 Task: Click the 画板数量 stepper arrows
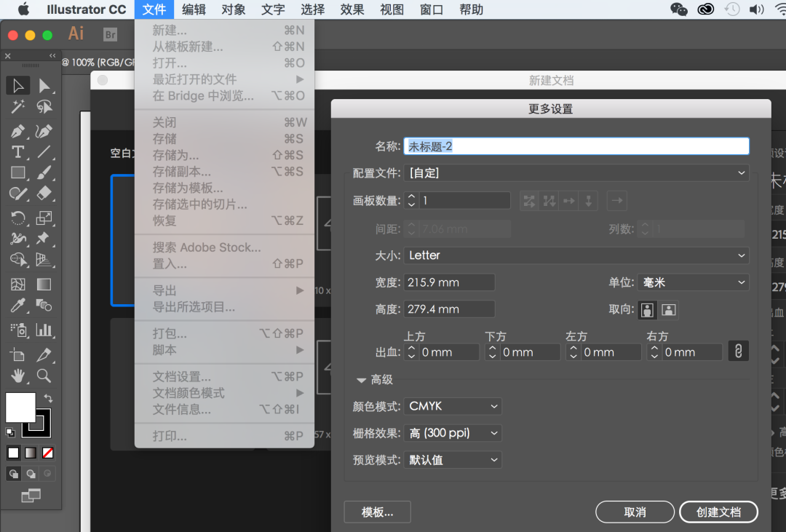411,201
